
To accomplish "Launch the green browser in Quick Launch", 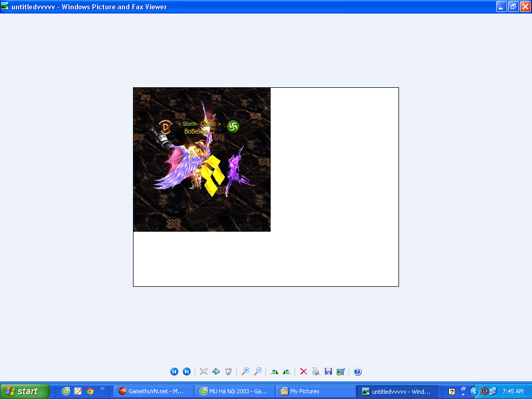I will click(66, 391).
